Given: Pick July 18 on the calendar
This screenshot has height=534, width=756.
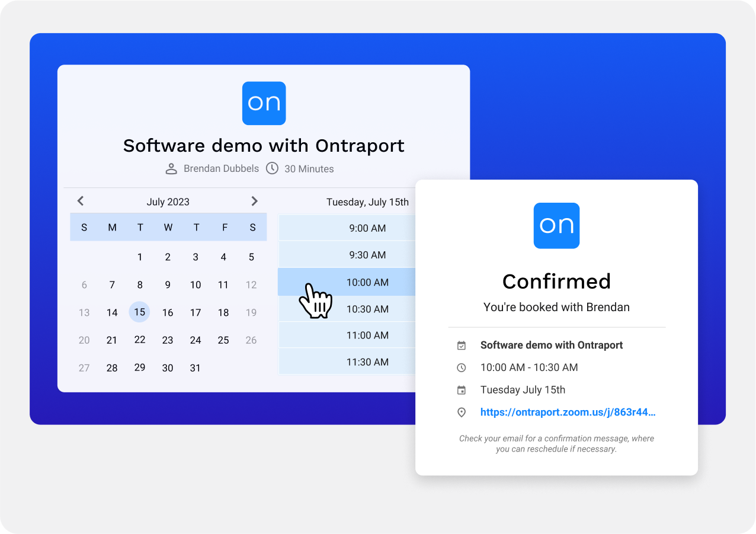Looking at the screenshot, I should 223,312.
